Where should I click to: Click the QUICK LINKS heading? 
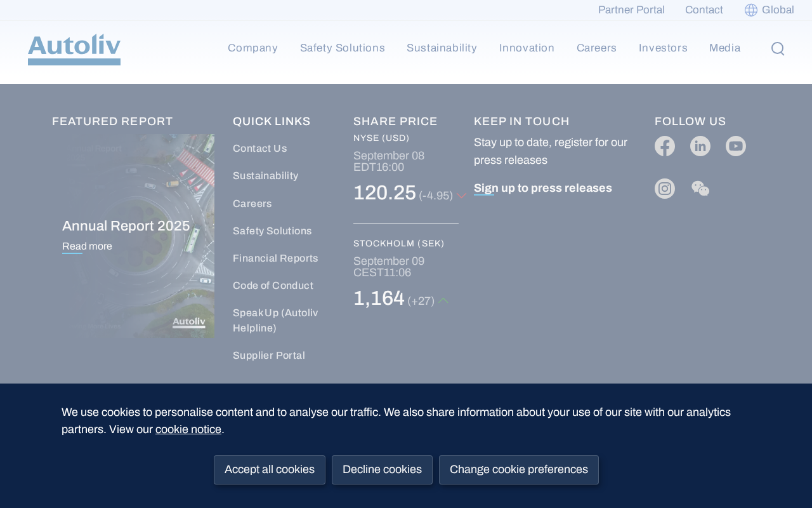[272, 121]
